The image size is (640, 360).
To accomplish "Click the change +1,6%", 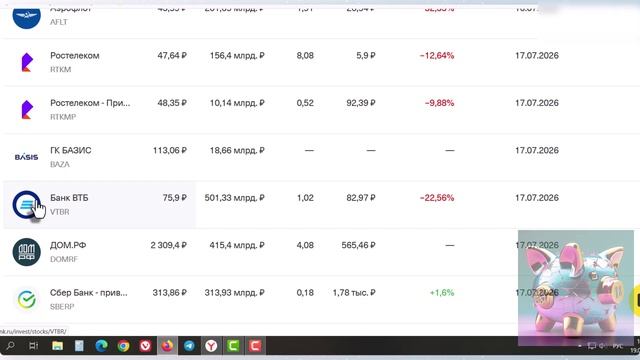I will (x=442, y=293).
